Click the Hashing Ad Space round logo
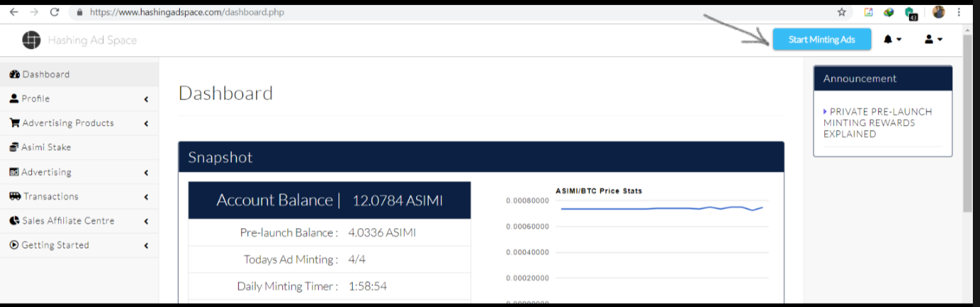 31,41
